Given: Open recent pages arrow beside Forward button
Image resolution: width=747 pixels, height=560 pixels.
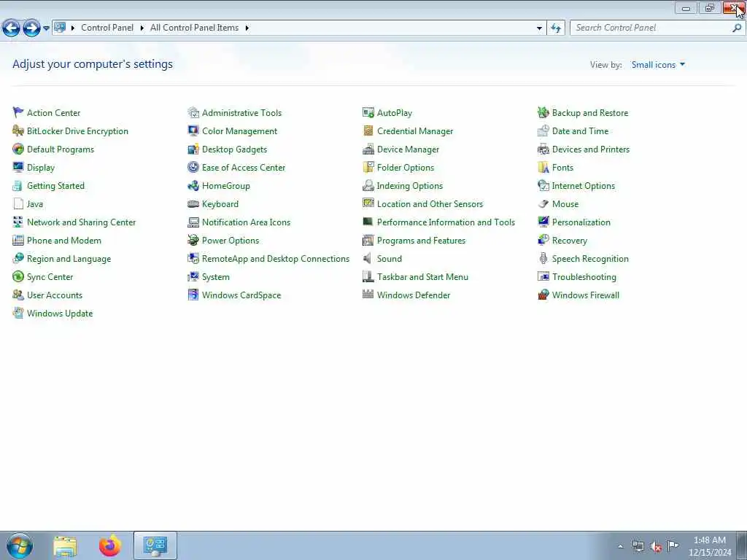Looking at the screenshot, I should click(46, 28).
